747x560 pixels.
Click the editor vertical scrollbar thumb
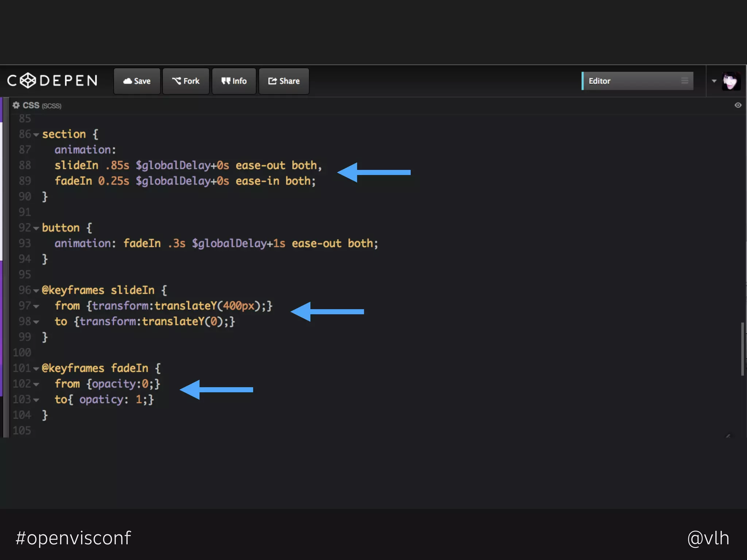(x=742, y=349)
